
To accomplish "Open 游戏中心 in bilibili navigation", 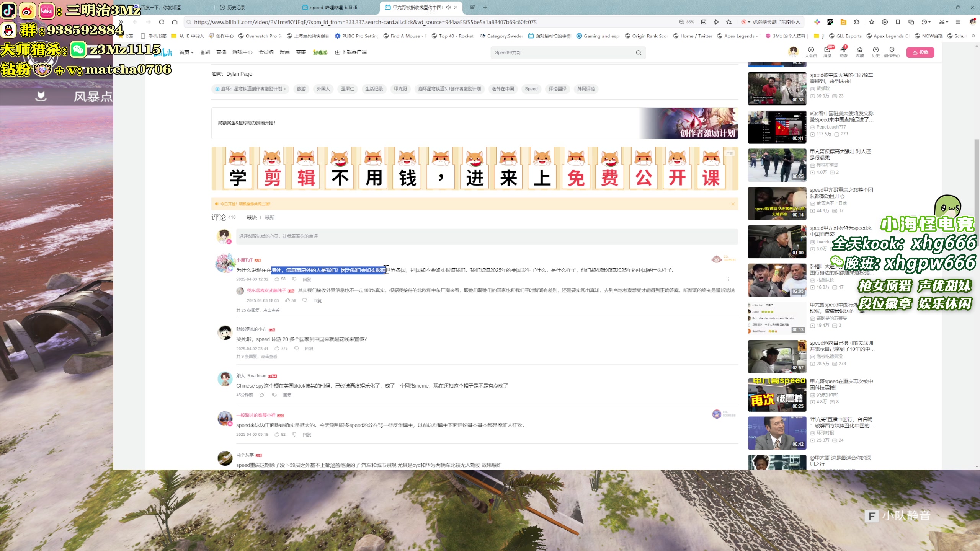I will (x=242, y=52).
